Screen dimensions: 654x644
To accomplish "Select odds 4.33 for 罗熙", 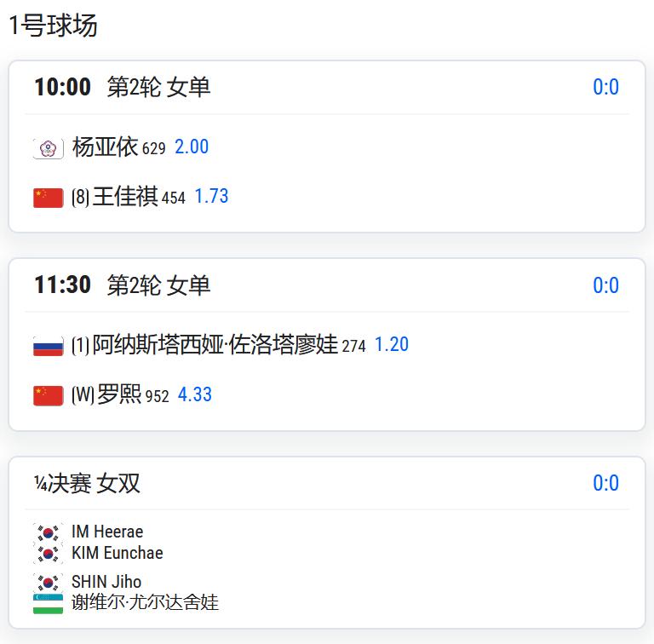I will [x=195, y=394].
